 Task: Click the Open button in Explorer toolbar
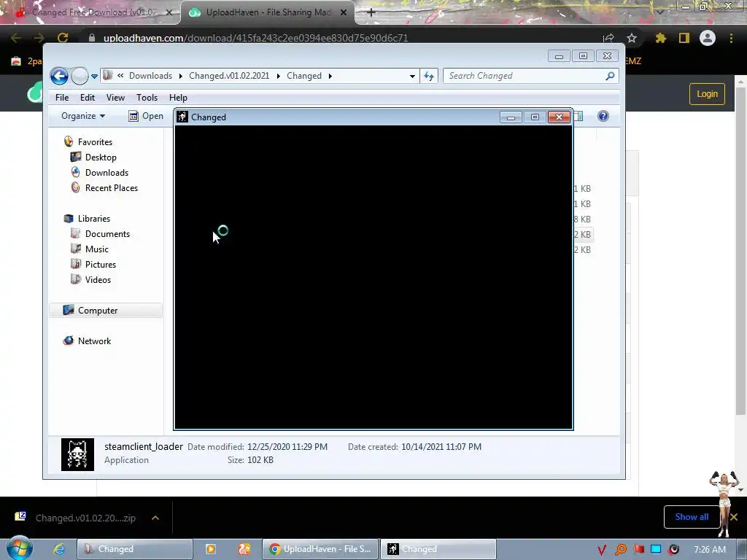pyautogui.click(x=146, y=116)
